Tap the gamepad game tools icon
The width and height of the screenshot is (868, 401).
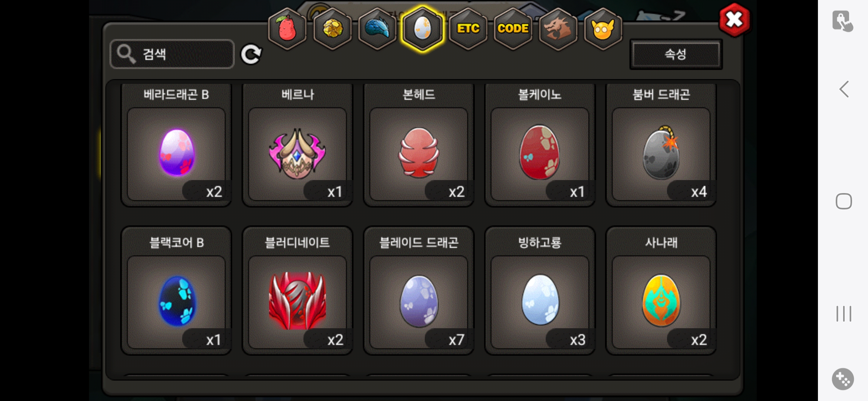click(843, 379)
